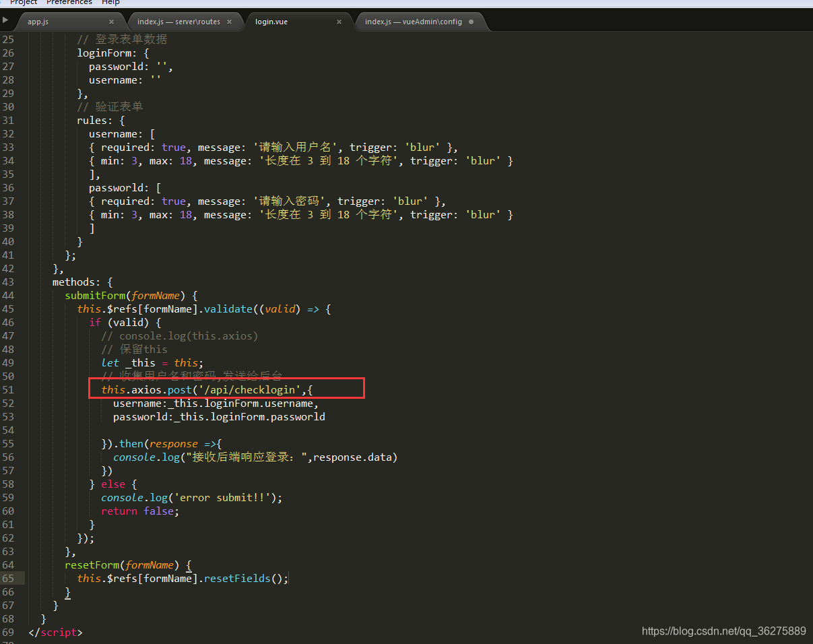Click 'return false;' on line 60

pyautogui.click(x=140, y=511)
